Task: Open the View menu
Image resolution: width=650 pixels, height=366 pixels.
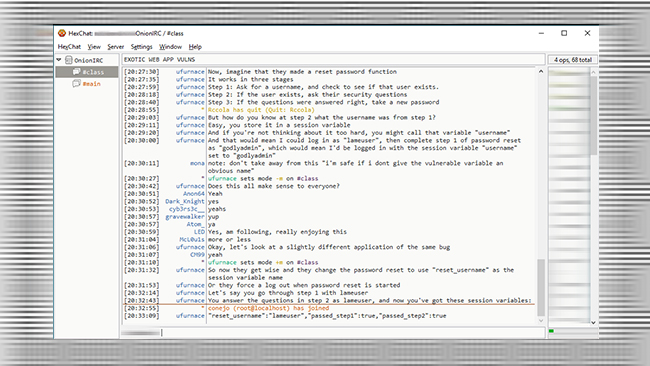Action: 94,47
